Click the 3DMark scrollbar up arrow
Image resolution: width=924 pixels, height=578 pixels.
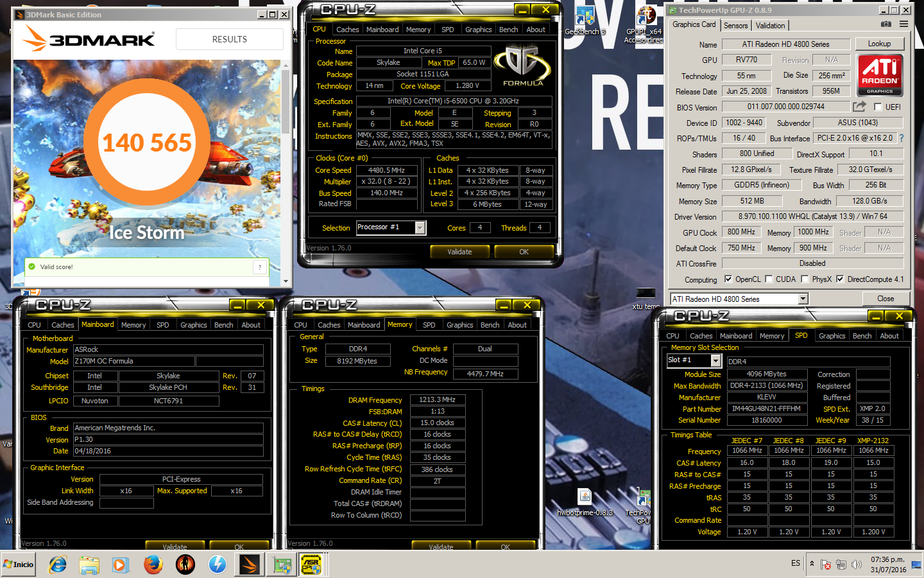click(x=286, y=64)
